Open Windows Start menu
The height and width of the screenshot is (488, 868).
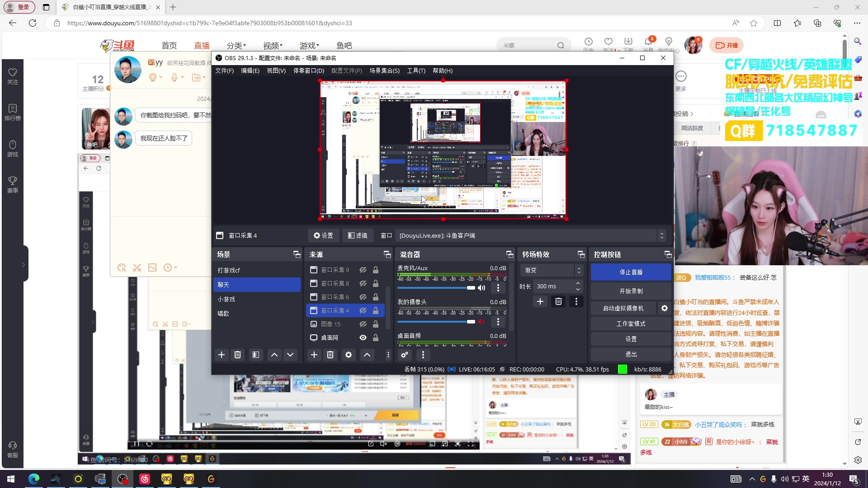11,479
